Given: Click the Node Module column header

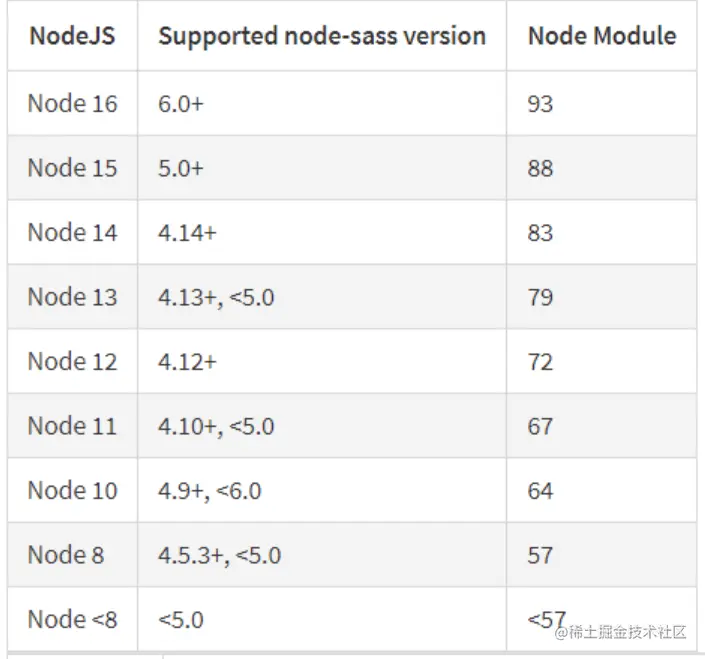Looking at the screenshot, I should click(601, 37).
